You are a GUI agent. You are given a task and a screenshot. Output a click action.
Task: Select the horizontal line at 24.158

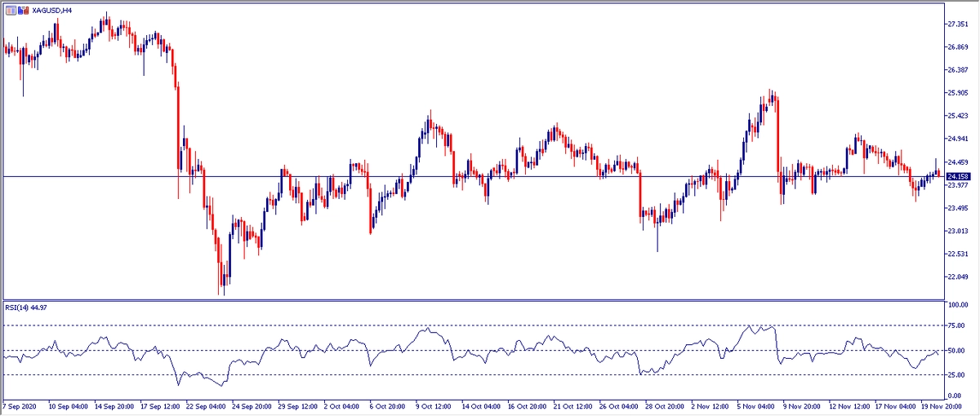[490, 176]
